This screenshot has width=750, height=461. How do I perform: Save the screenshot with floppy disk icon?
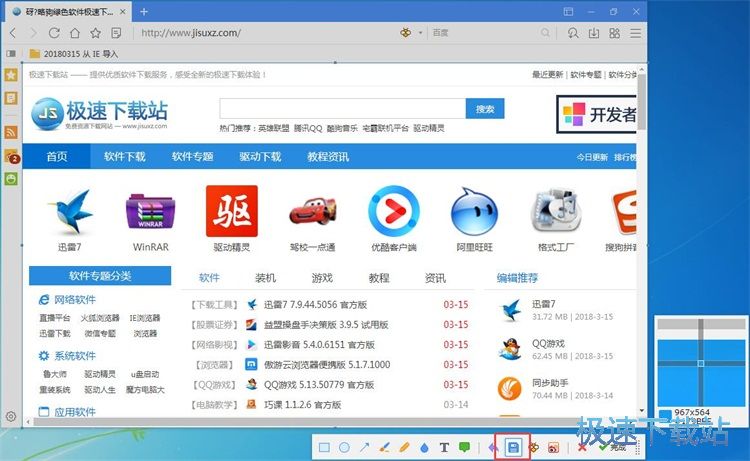coord(513,448)
